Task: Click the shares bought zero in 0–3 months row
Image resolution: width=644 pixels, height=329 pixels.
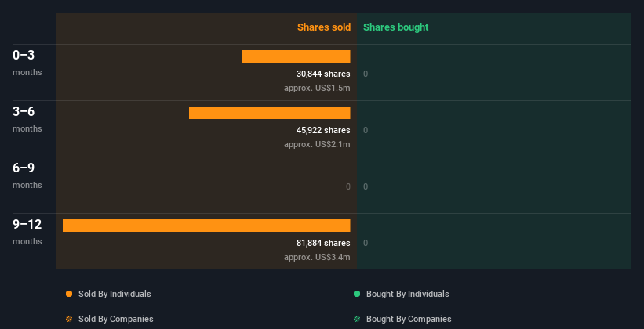Action: (366, 74)
